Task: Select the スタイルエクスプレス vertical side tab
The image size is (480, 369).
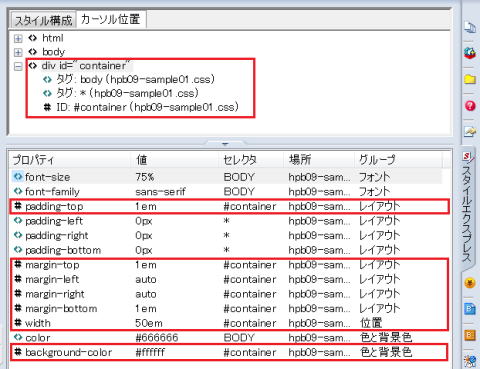Action: 467,207
